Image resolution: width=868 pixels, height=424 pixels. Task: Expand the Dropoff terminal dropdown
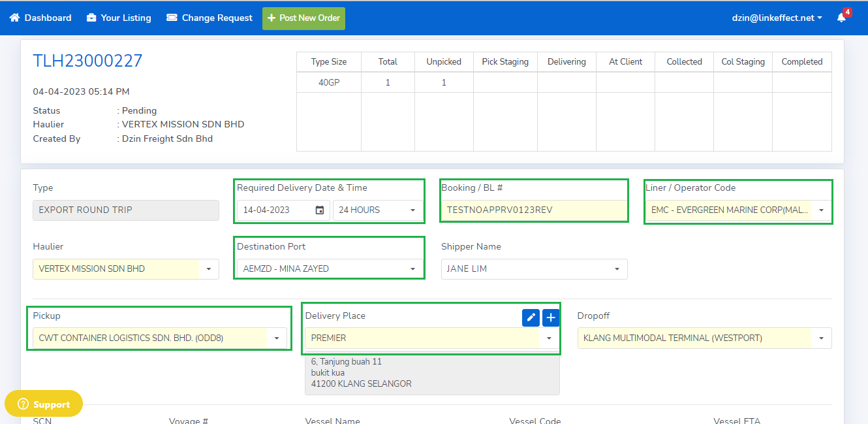pyautogui.click(x=820, y=338)
